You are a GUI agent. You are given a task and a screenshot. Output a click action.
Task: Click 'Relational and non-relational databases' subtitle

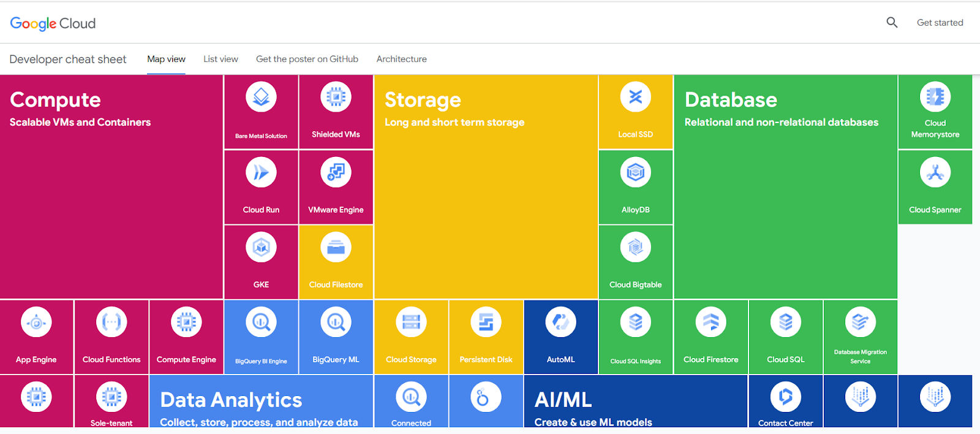click(x=782, y=122)
